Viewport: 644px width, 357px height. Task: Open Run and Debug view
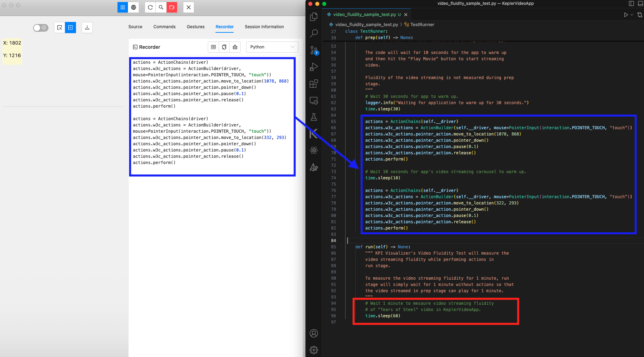(x=314, y=67)
